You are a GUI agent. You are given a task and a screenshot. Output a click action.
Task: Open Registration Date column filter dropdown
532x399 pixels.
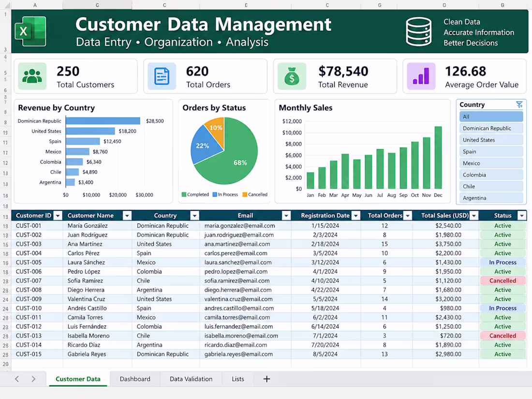tap(356, 215)
